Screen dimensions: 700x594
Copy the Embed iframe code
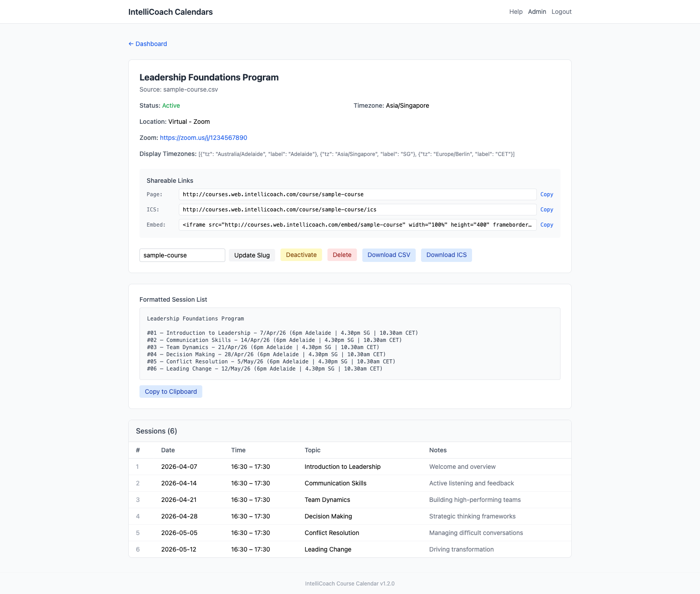pos(546,225)
